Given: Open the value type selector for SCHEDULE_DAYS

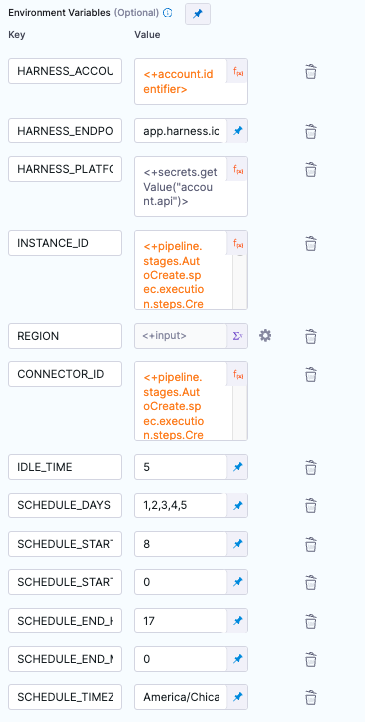Looking at the screenshot, I should coord(238,505).
